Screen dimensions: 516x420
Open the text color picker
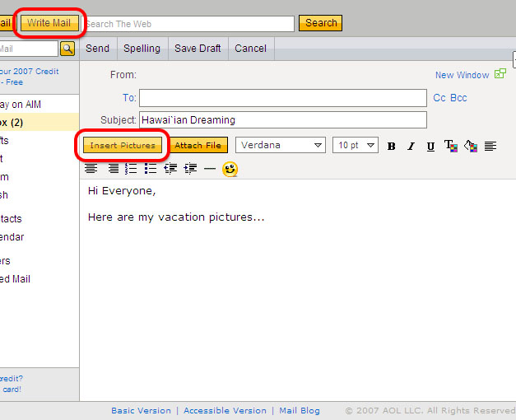coord(450,146)
